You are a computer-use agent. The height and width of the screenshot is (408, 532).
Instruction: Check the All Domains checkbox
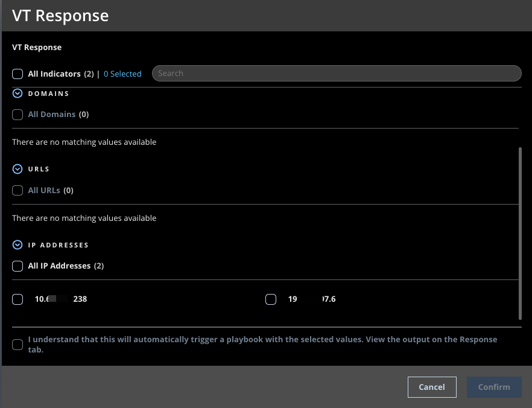17,115
